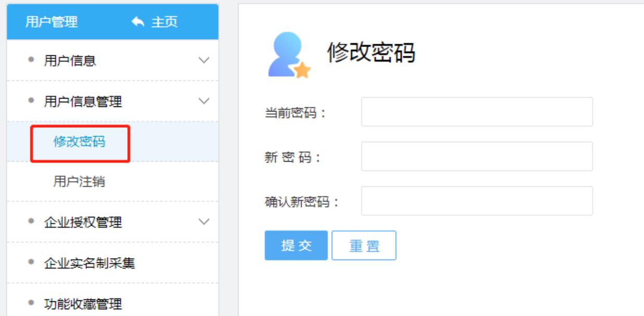Click the 确认新密码 input field
Image resolution: width=644 pixels, height=316 pixels.
(x=477, y=201)
